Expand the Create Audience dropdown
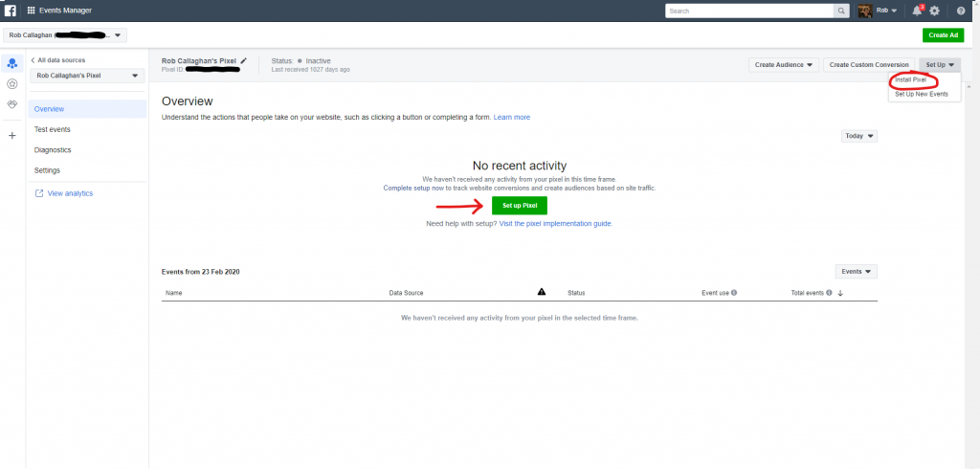The width and height of the screenshot is (980, 469). [x=784, y=64]
